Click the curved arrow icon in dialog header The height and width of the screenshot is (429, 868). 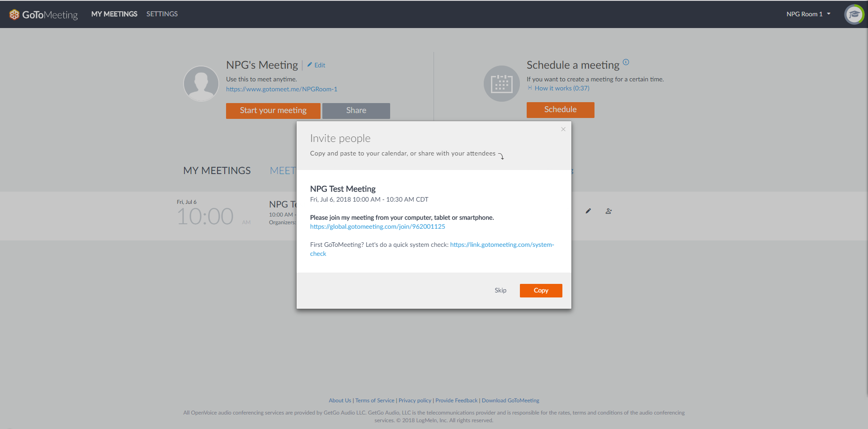501,156
